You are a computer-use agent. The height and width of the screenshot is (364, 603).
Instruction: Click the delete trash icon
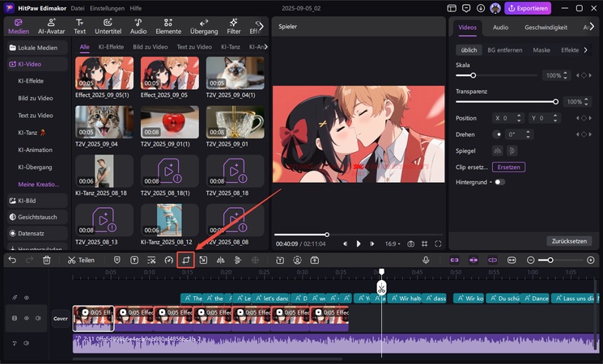(46, 260)
